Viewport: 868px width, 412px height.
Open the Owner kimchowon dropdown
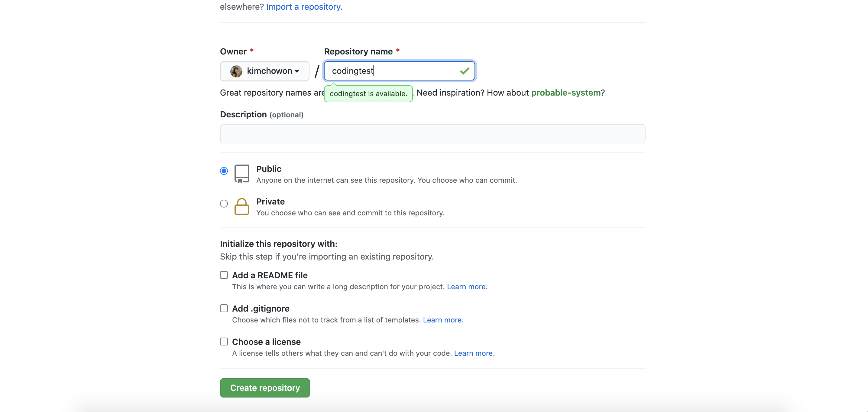coord(264,71)
